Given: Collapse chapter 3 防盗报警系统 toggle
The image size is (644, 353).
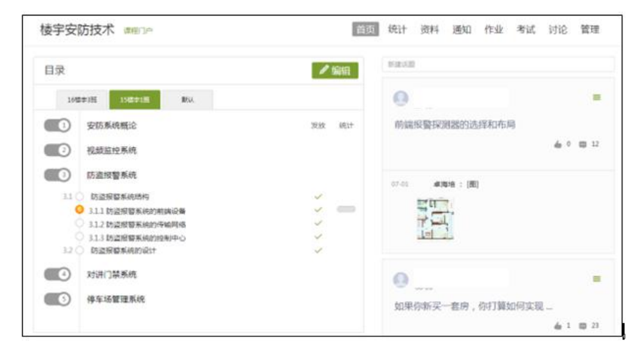Looking at the screenshot, I should tap(57, 175).
